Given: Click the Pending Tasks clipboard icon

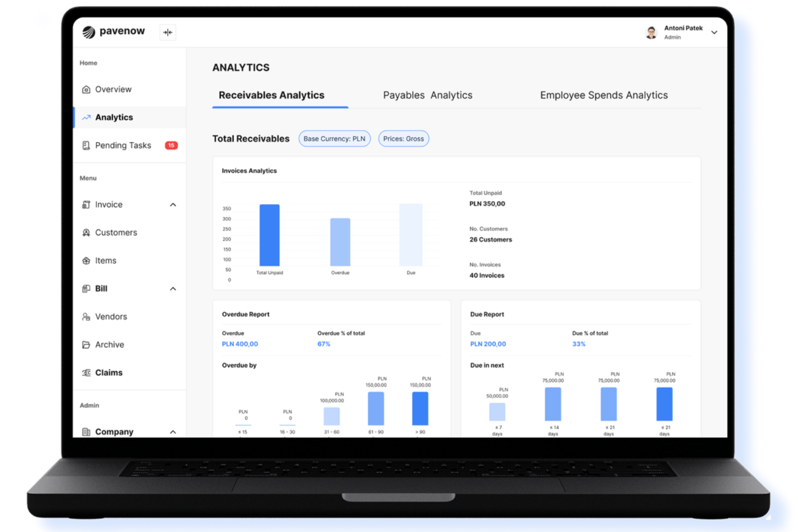Looking at the screenshot, I should (x=86, y=145).
